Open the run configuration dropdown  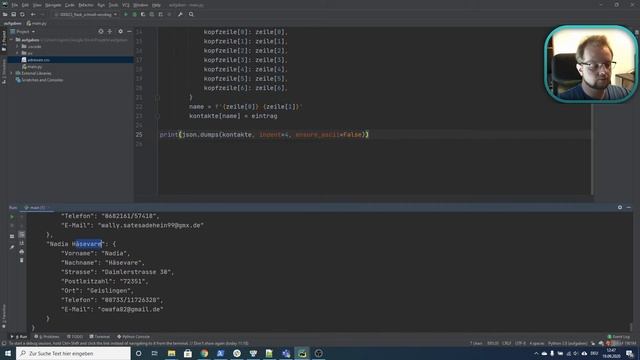(x=86, y=14)
